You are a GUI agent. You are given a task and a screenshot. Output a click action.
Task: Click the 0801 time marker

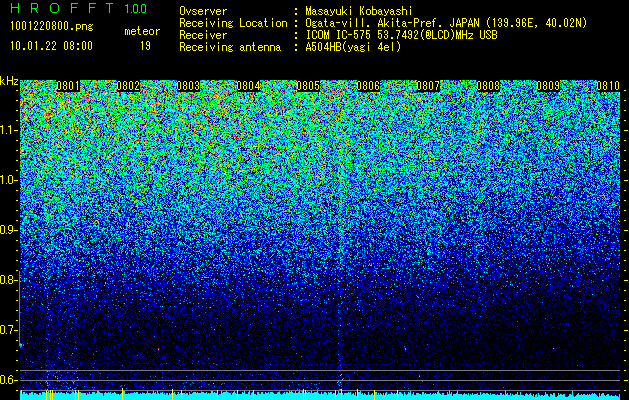click(x=68, y=86)
